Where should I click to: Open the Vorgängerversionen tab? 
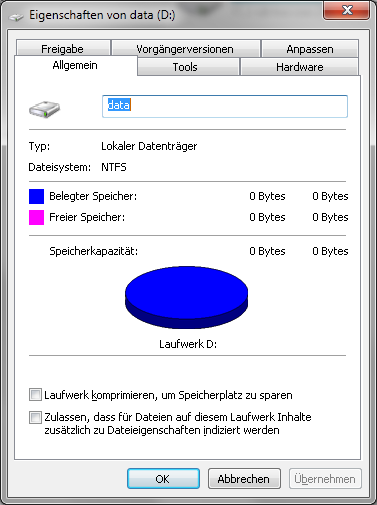186,49
